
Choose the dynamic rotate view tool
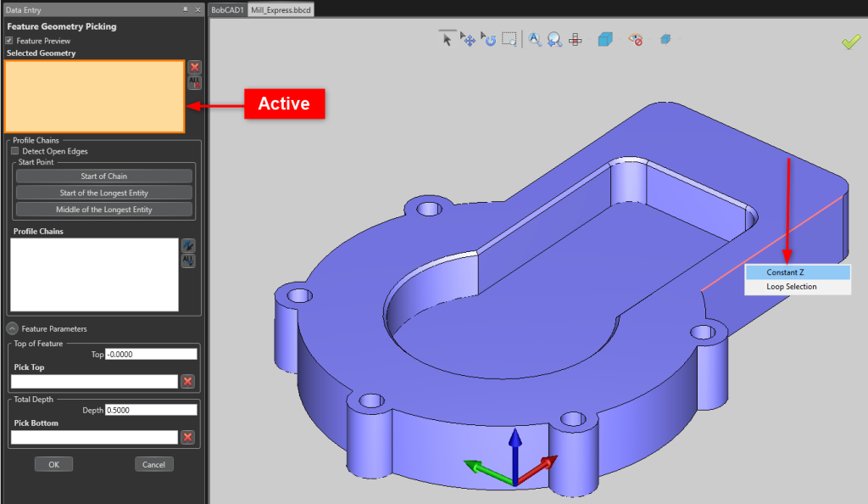click(489, 40)
